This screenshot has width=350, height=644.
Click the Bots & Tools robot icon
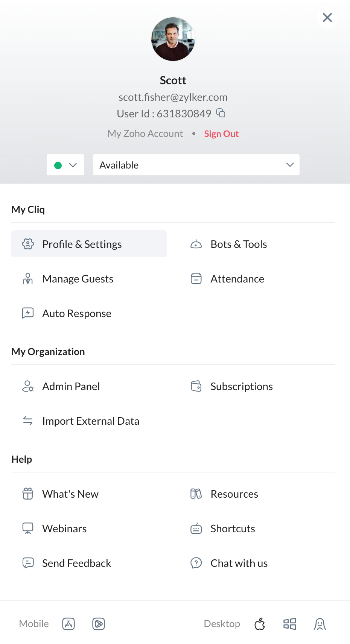click(196, 244)
